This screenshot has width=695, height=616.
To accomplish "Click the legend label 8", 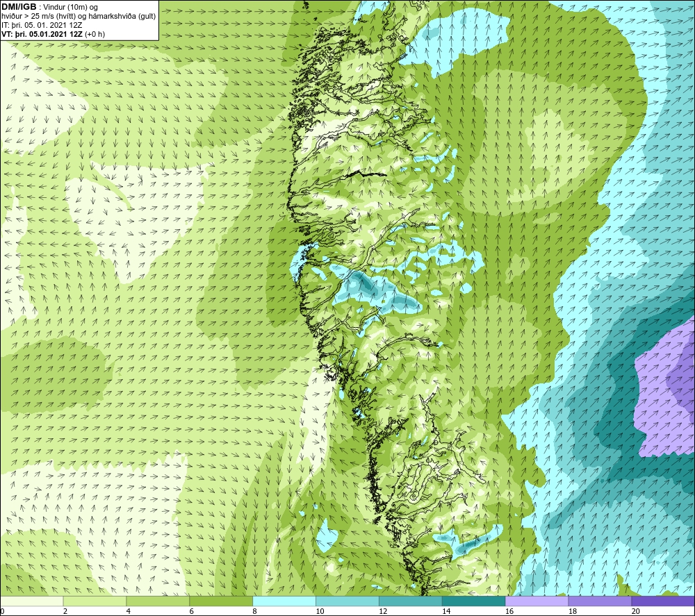I will (x=254, y=612).
